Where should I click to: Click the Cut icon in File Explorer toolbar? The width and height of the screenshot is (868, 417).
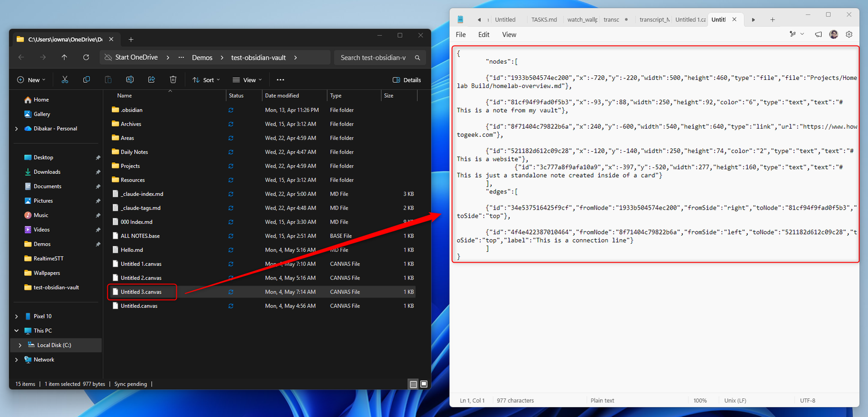(65, 80)
